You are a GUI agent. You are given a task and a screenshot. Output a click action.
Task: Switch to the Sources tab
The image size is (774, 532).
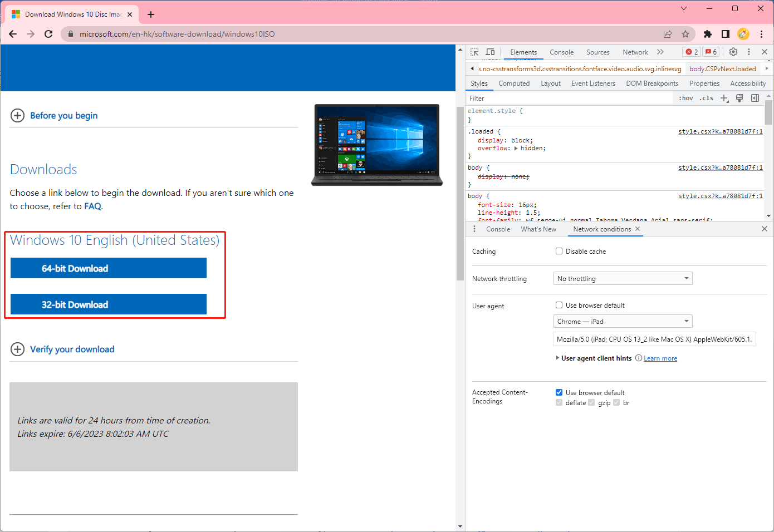(598, 52)
